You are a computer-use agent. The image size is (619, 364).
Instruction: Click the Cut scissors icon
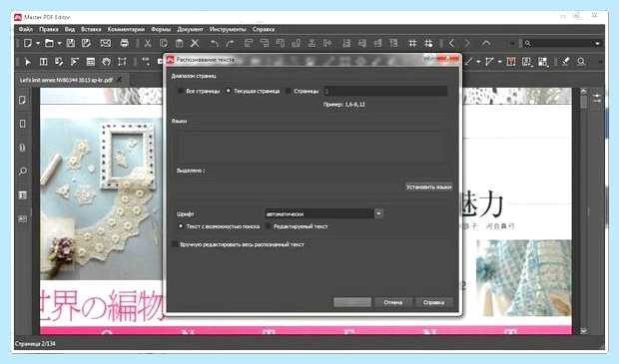click(148, 43)
